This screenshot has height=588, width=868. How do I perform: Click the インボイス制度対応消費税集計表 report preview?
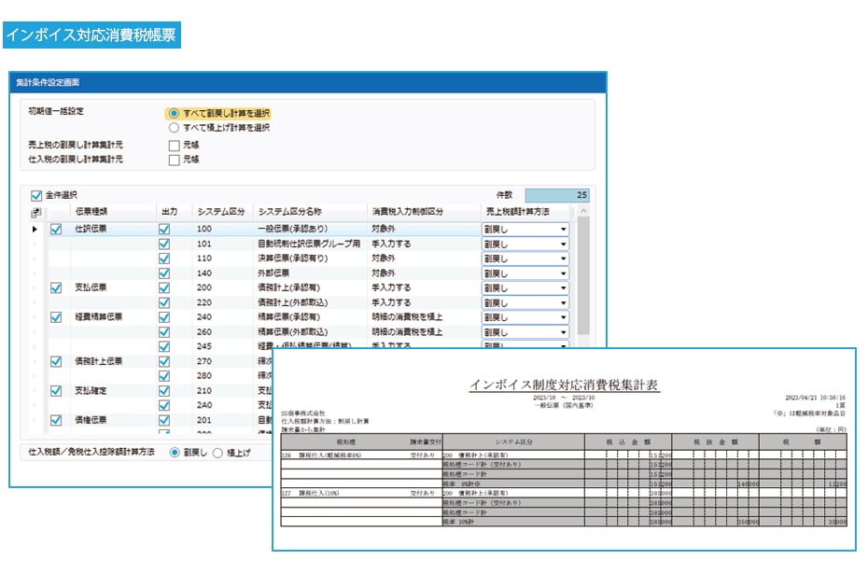click(564, 450)
